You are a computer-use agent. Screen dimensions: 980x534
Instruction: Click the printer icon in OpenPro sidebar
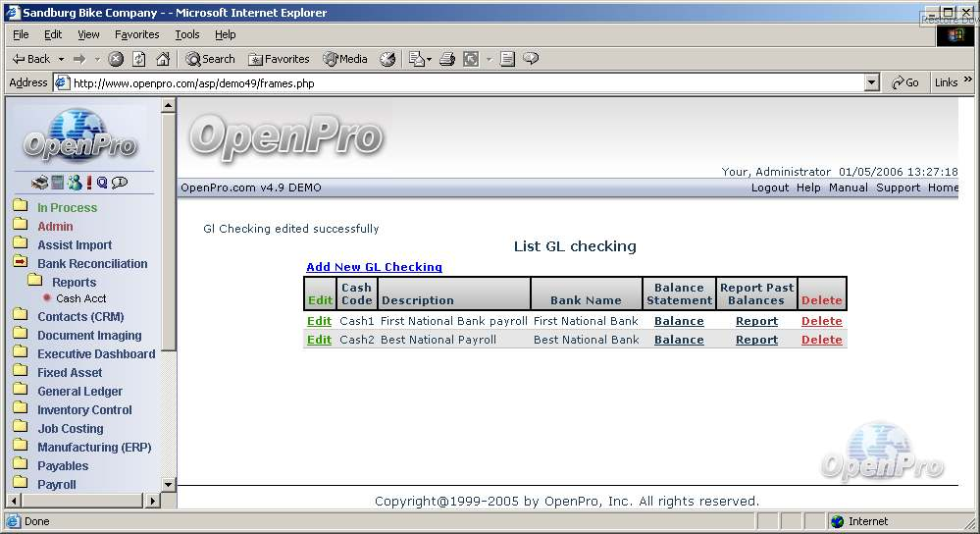pos(39,183)
